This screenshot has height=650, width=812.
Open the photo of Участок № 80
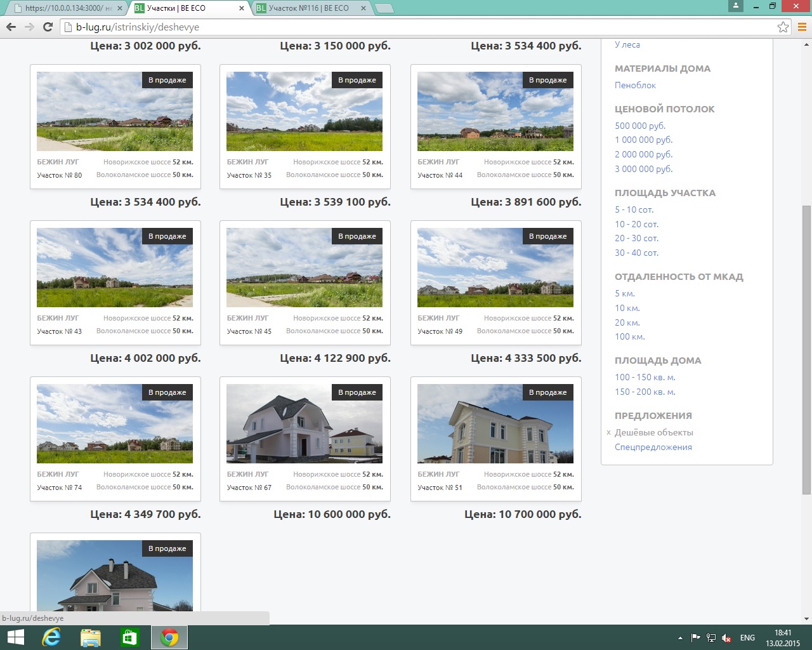point(115,111)
